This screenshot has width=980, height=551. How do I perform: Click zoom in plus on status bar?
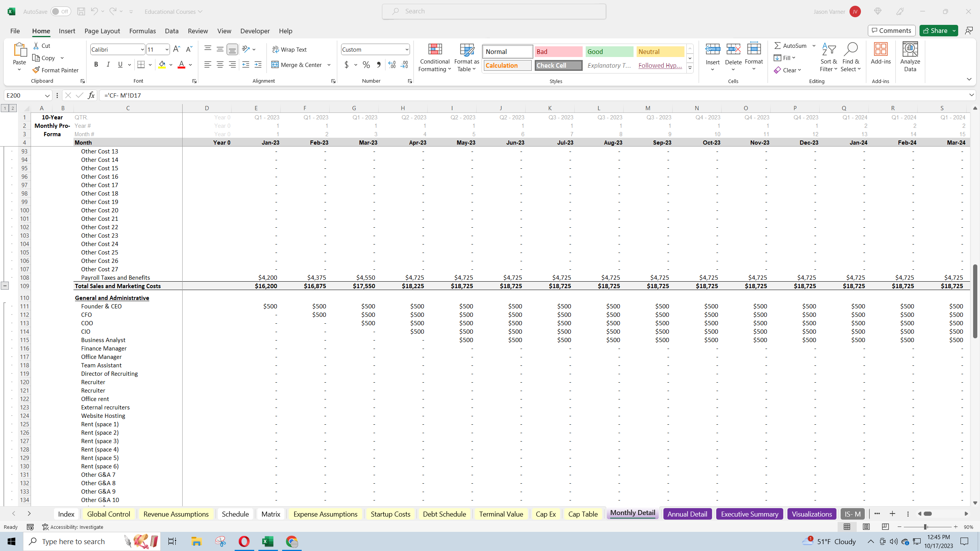[955, 527]
